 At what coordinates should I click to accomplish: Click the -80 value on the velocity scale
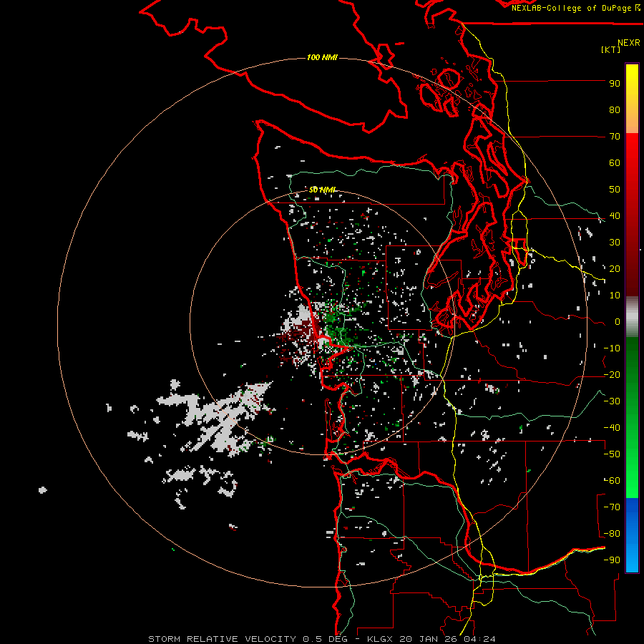pos(612,534)
